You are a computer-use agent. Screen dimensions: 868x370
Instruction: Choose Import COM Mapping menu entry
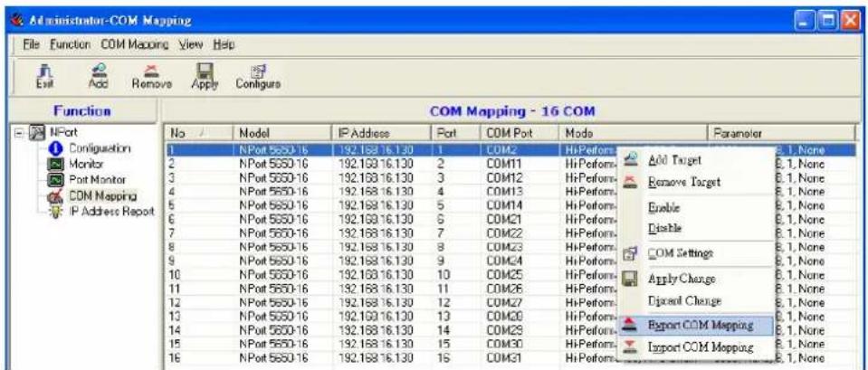point(696,348)
